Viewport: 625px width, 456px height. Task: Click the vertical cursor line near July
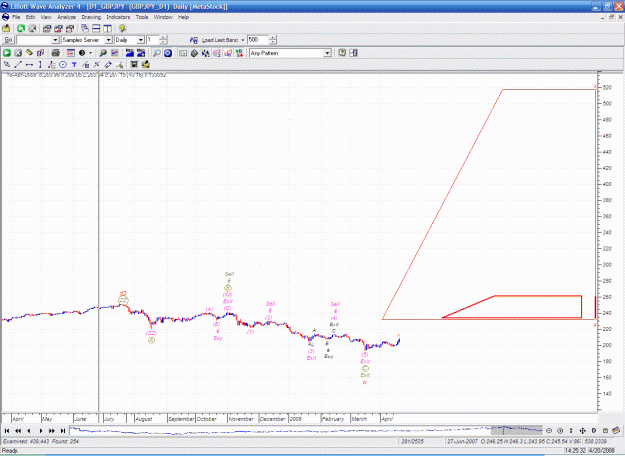pos(98,242)
